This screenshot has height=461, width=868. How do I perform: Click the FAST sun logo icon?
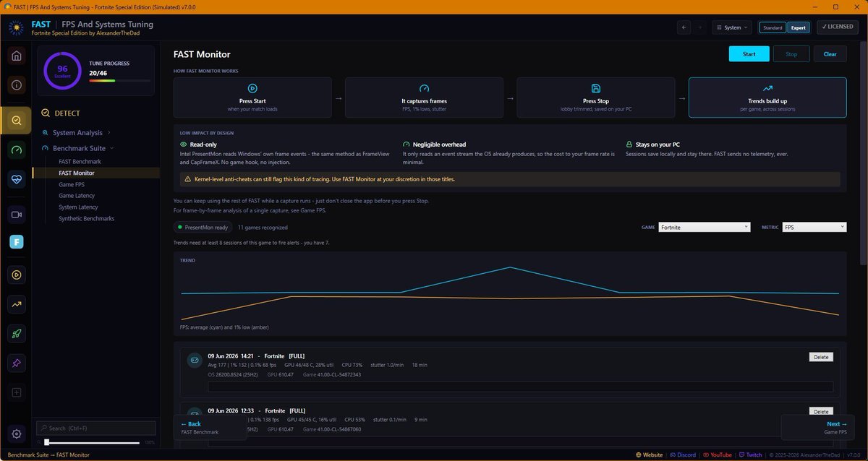[17, 28]
